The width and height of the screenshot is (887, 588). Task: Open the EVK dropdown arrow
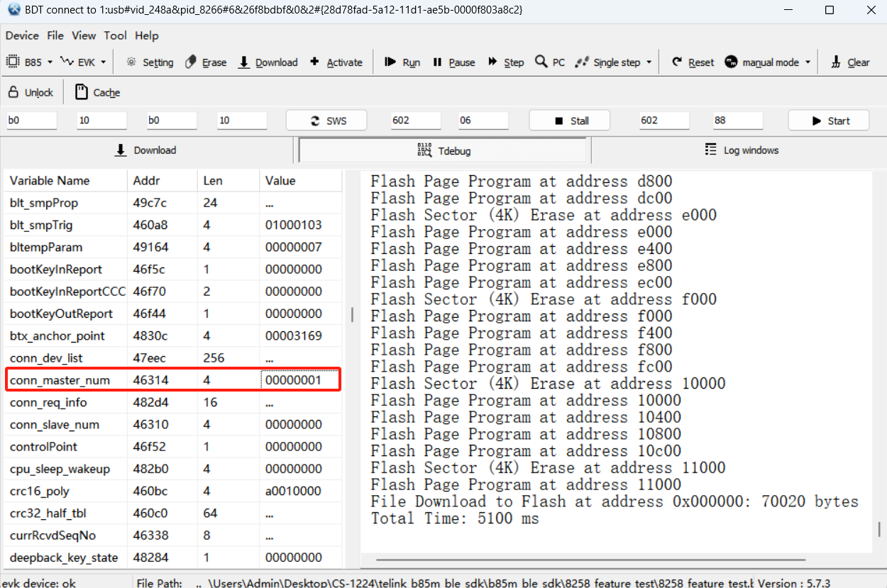(x=103, y=62)
